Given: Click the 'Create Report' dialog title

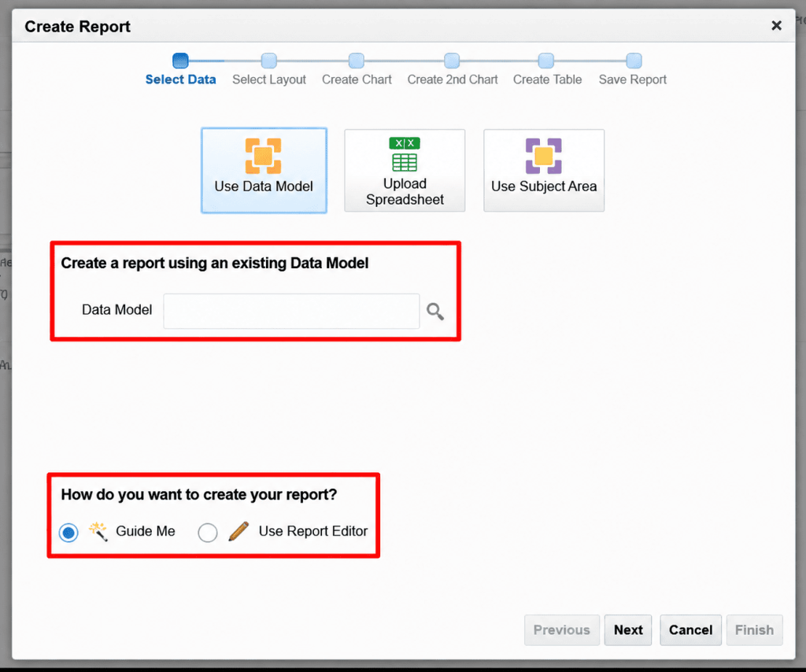Looking at the screenshot, I should point(78,27).
